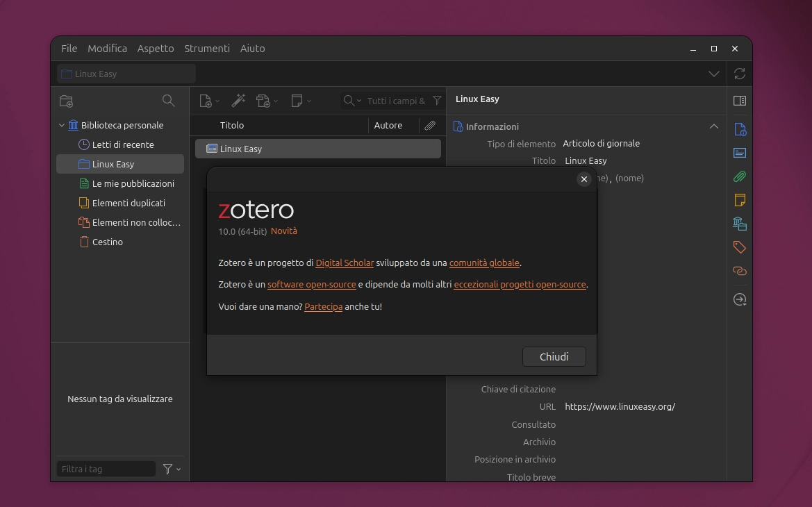812x507 pixels.
Task: Switch to the Linux Easy library tab
Action: 126,74
